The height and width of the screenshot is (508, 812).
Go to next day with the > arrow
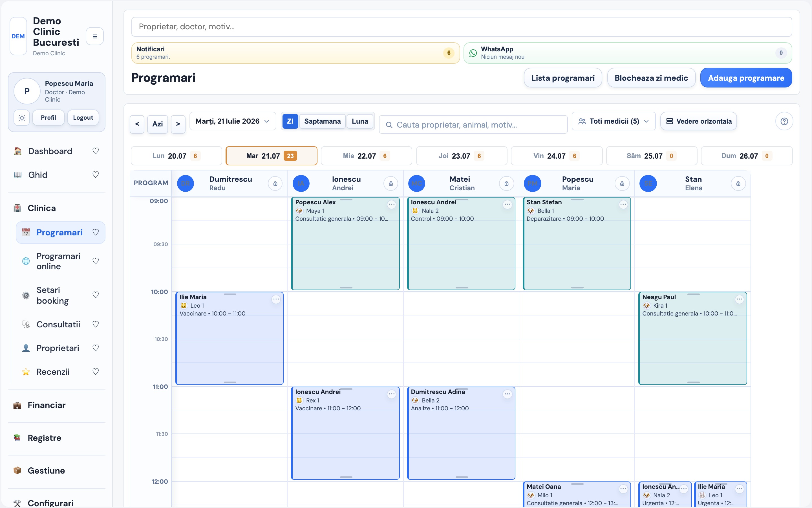(178, 124)
